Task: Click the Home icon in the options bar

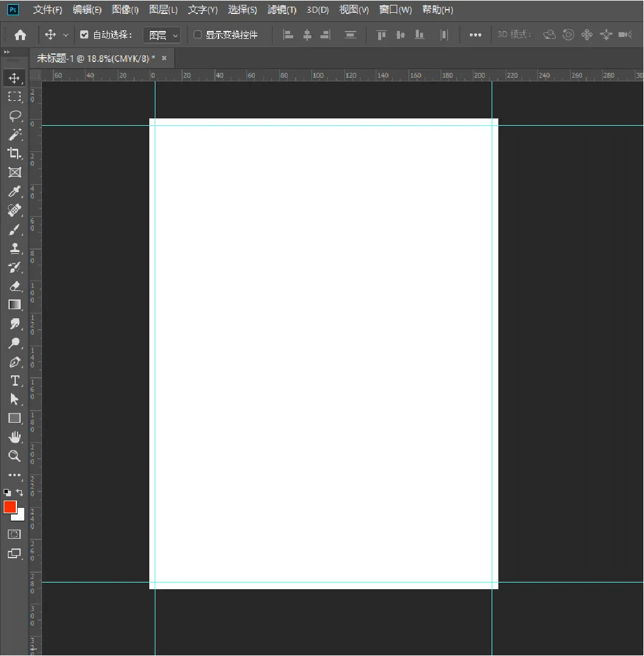Action: point(20,35)
